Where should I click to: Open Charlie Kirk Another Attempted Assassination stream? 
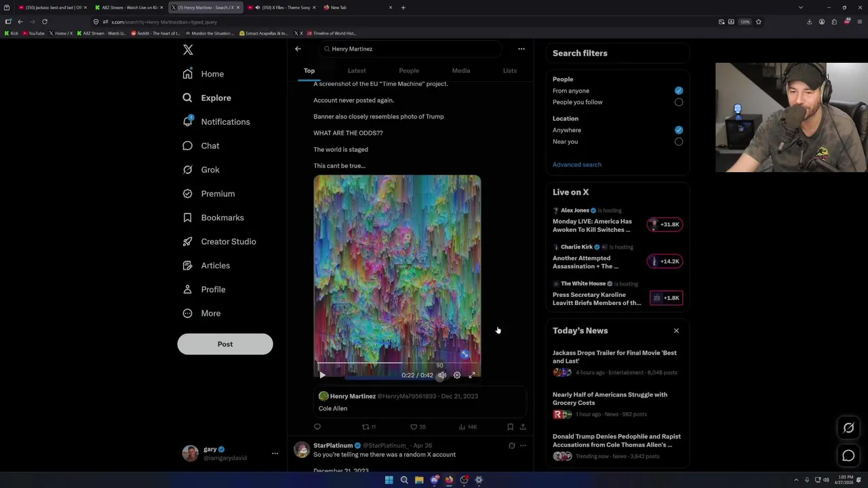(x=617, y=258)
